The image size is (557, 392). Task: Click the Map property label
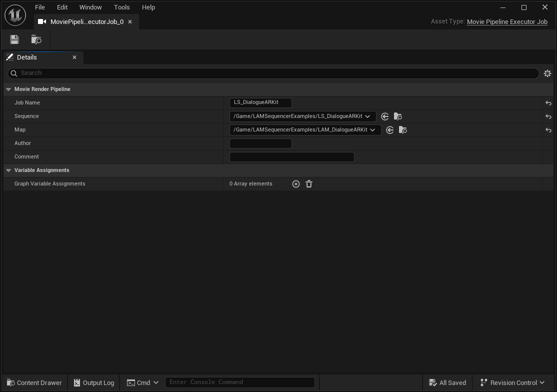click(x=20, y=130)
